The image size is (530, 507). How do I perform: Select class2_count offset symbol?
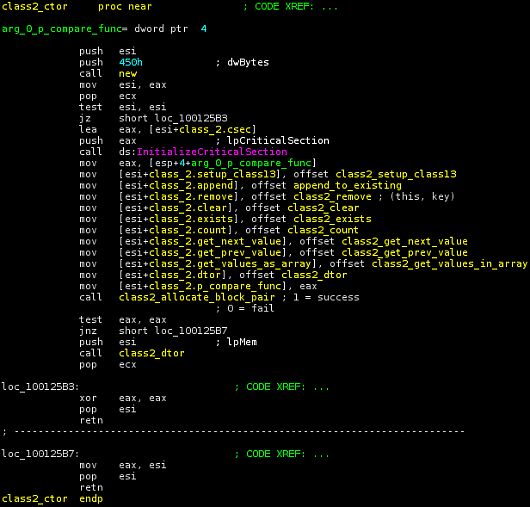[323, 230]
